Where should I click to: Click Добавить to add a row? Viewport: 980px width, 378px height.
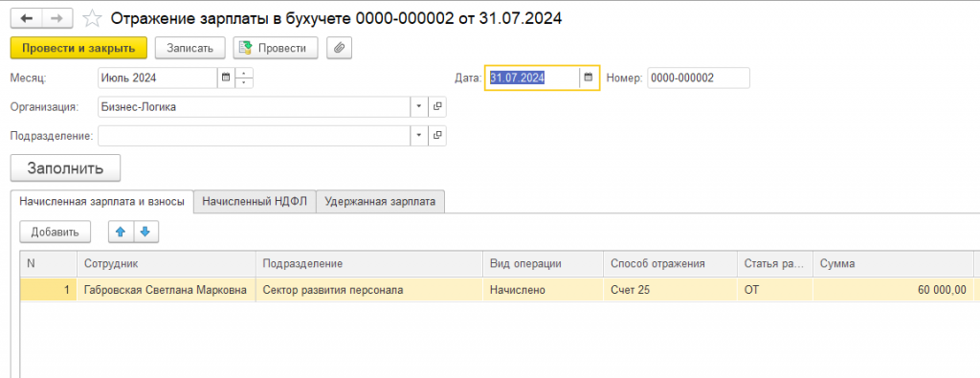click(x=56, y=232)
